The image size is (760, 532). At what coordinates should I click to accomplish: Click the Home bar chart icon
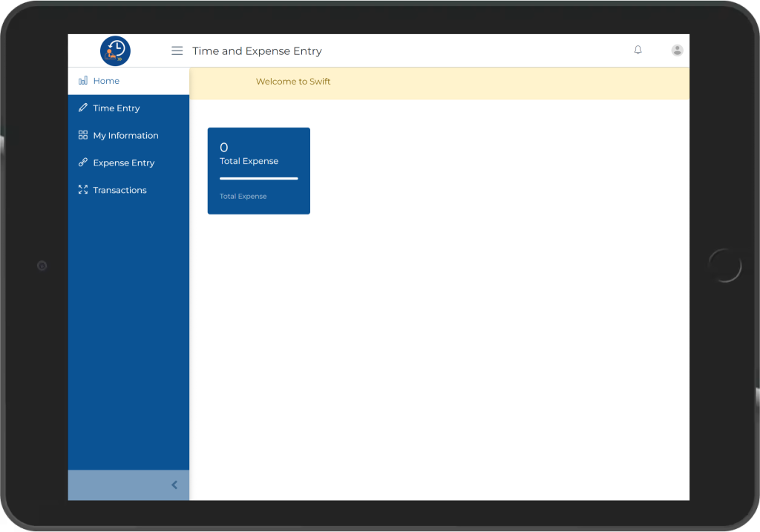(83, 81)
